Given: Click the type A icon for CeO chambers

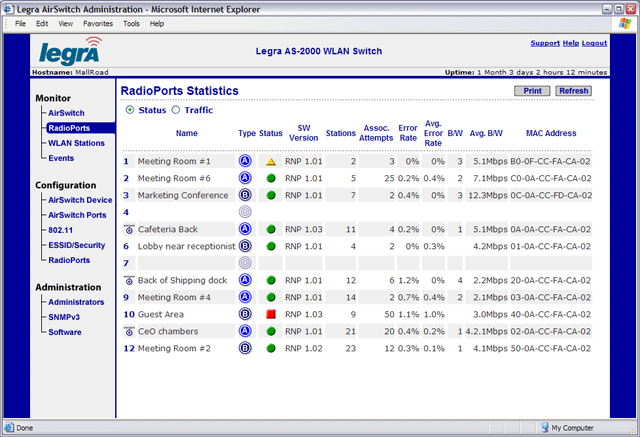Looking at the screenshot, I should click(x=245, y=331).
